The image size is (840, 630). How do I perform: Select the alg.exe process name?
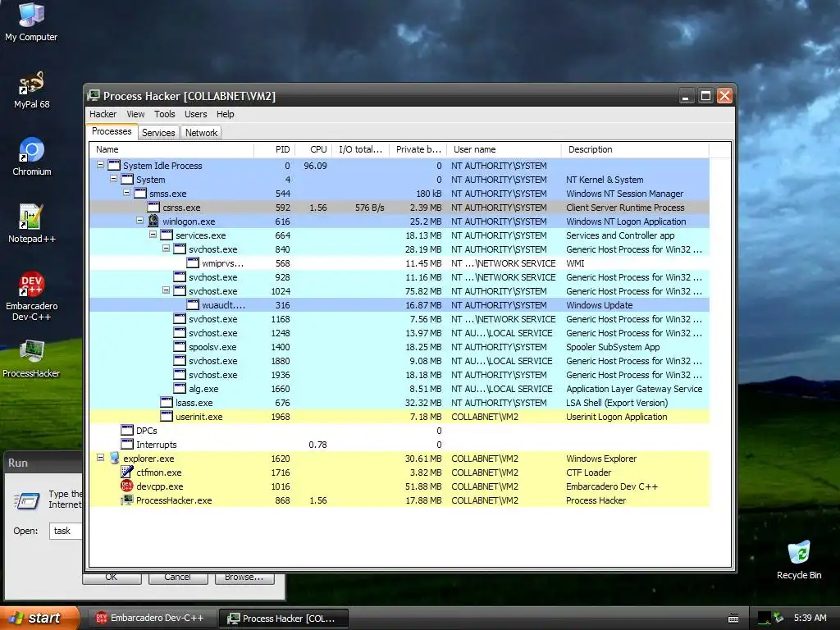coord(203,389)
